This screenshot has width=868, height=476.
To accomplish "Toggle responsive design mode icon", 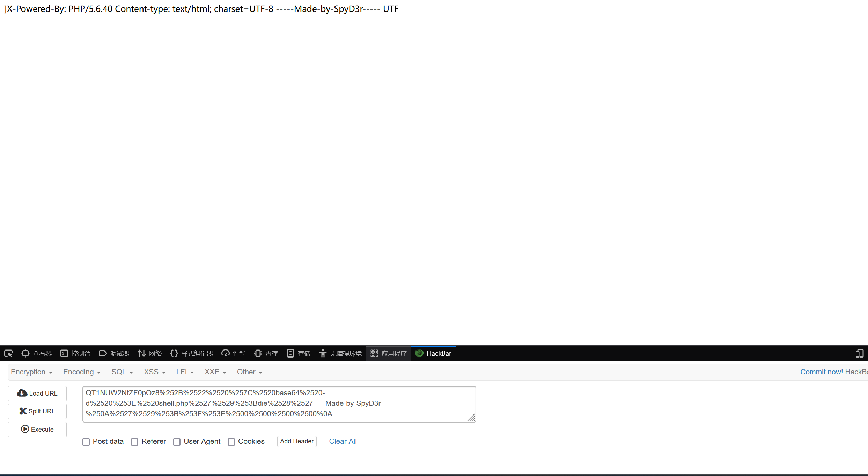I will click(x=859, y=353).
